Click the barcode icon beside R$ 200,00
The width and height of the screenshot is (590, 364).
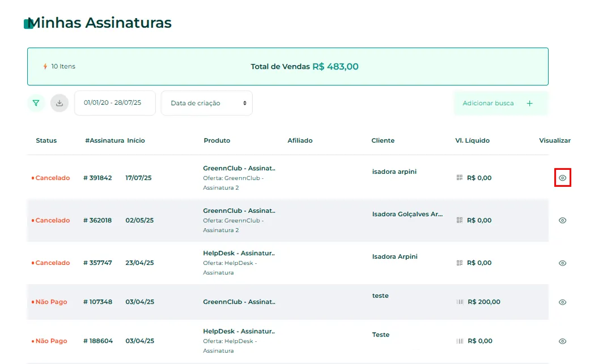(x=460, y=302)
